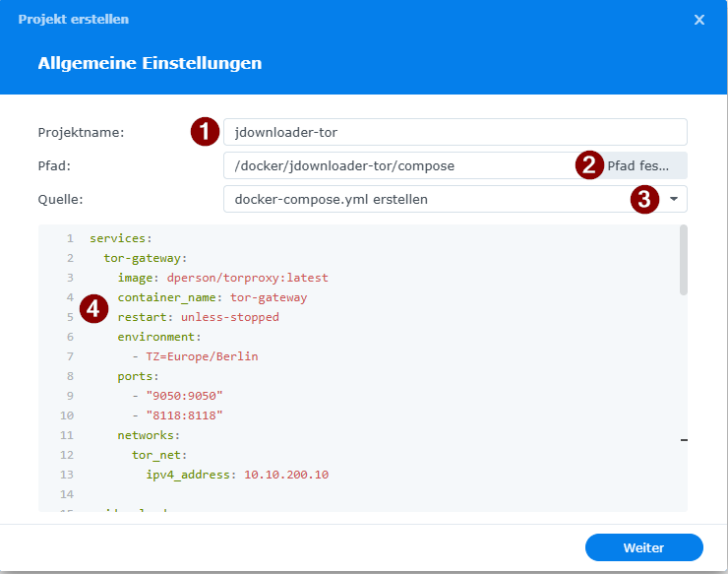This screenshot has height=574, width=728.
Task: Click the environment: line
Action: tap(159, 337)
